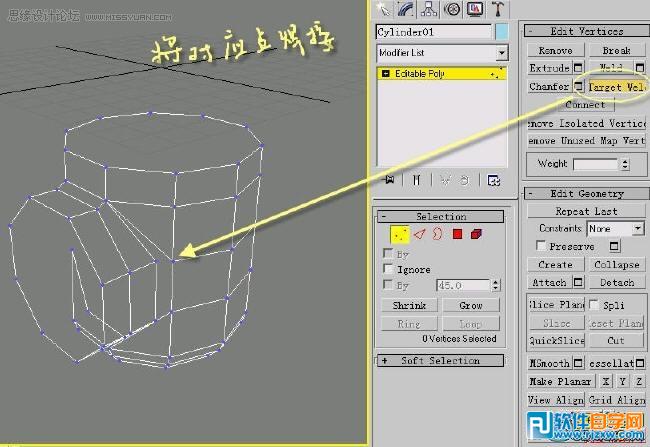
Task: Open the Display panel tab
Action: [475, 9]
